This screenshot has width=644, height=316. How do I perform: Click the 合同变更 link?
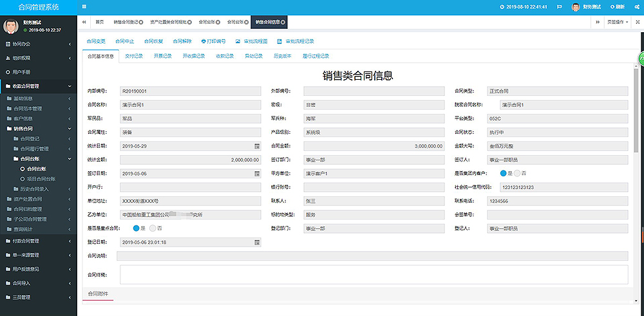96,41
